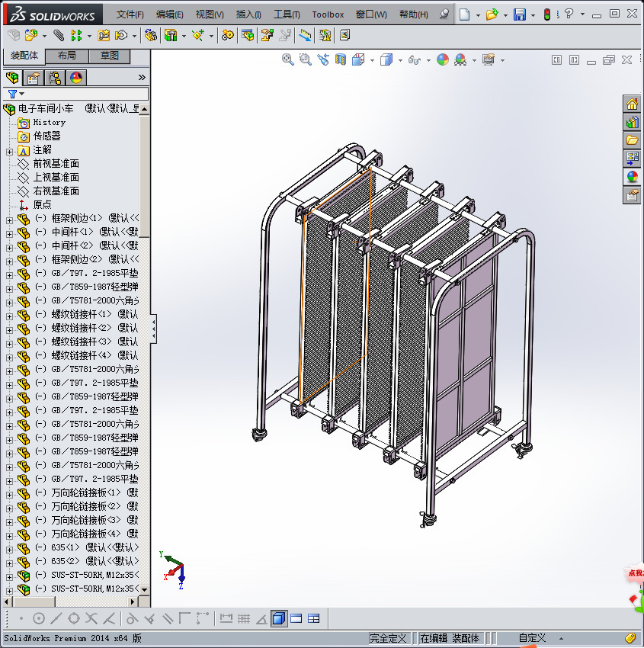Select 前视基准面 in the feature tree

(56, 164)
